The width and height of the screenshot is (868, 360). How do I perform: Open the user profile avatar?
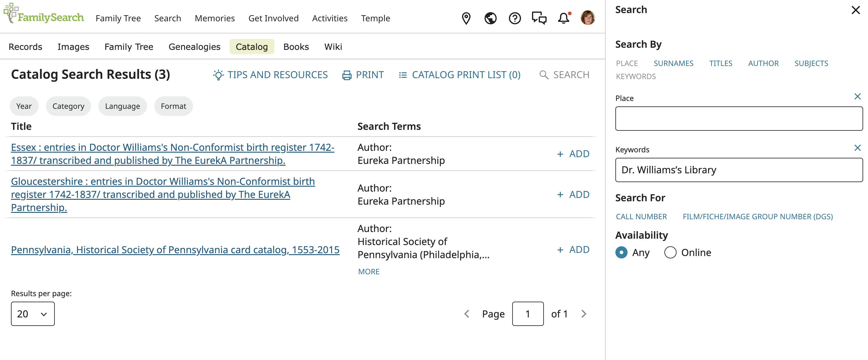coord(588,18)
